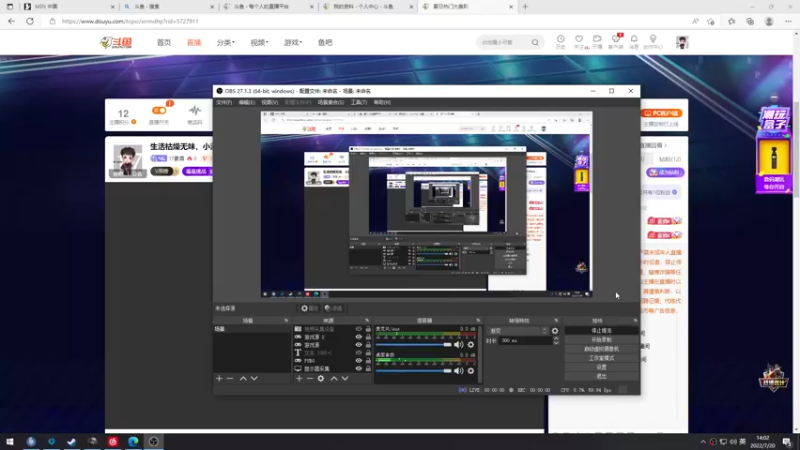Viewport: 800px width, 450px height.
Task: Move source down using the arrow in Sources panel
Action: pos(345,379)
